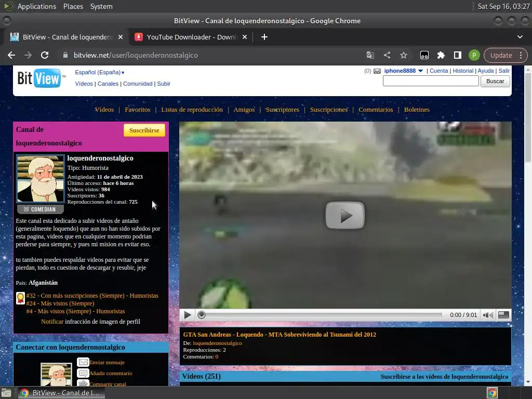Viewport: 532px width, 399px height.
Task: Open Applications menu
Action: click(x=37, y=6)
